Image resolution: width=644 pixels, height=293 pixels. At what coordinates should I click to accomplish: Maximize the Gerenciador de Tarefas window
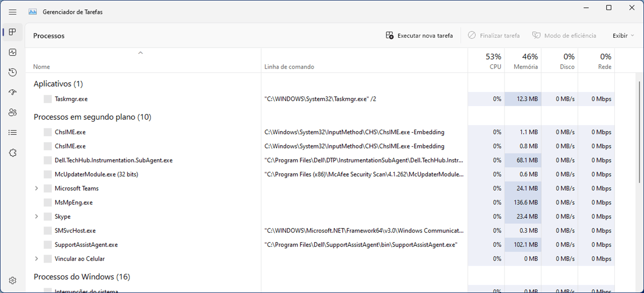click(609, 8)
